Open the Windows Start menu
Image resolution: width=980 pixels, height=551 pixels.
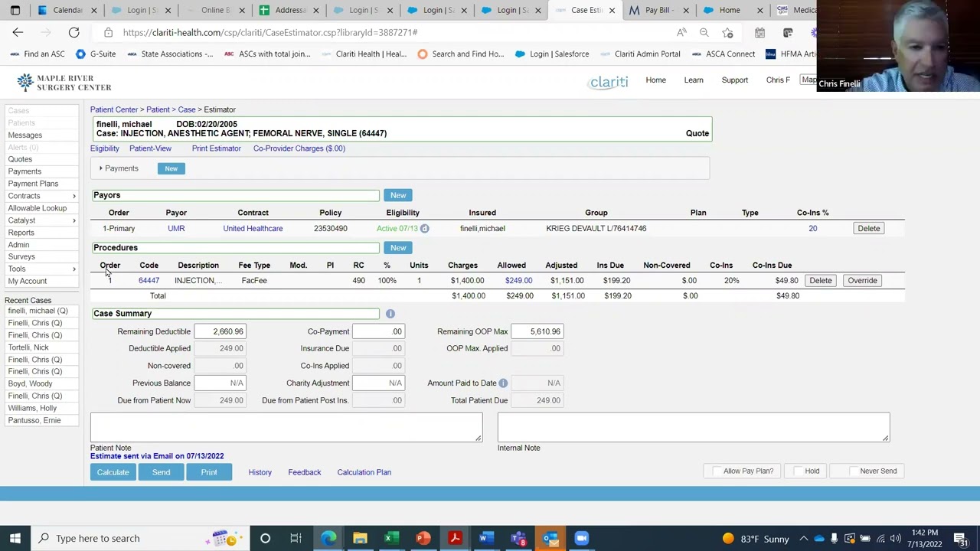(x=15, y=538)
